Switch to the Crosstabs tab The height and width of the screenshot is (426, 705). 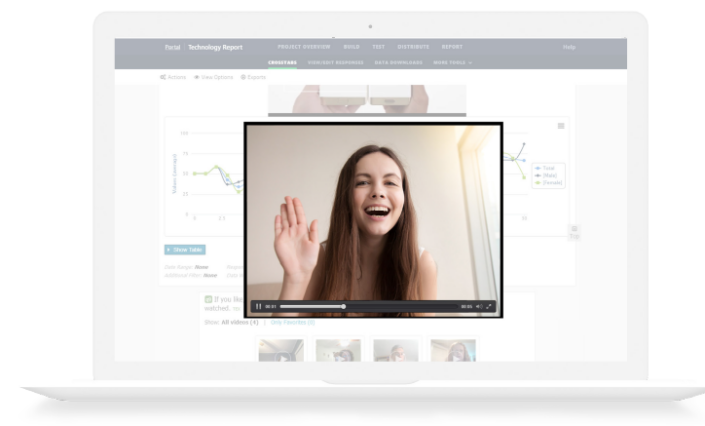pyautogui.click(x=287, y=62)
